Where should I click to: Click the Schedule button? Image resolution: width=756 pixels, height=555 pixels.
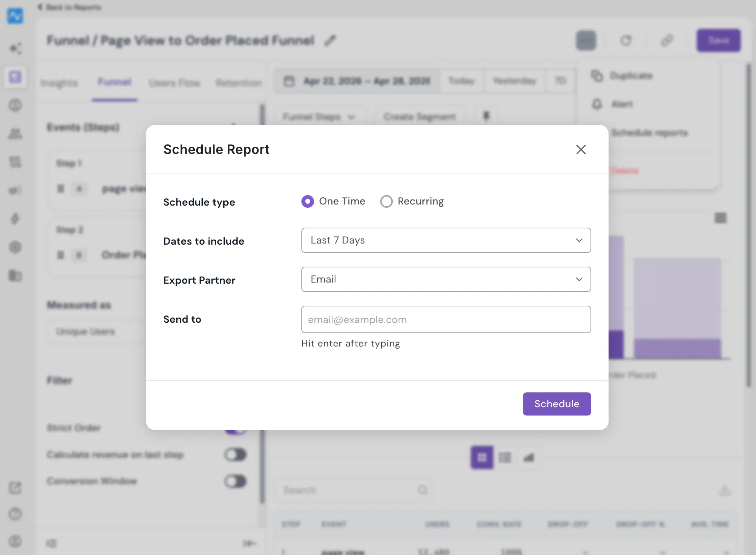[557, 404]
